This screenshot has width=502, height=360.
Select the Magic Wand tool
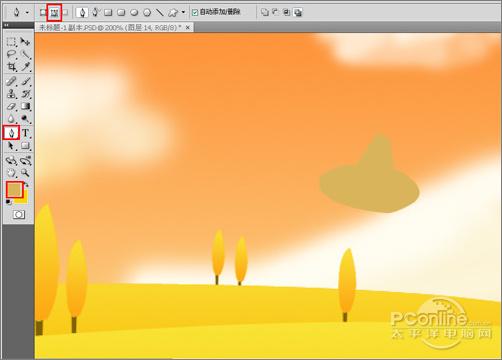[x=25, y=55]
